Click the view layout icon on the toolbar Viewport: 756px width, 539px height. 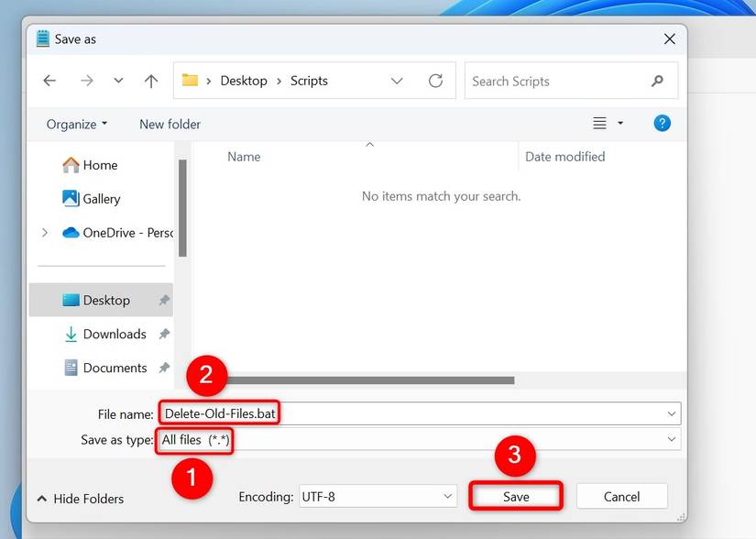(x=601, y=122)
